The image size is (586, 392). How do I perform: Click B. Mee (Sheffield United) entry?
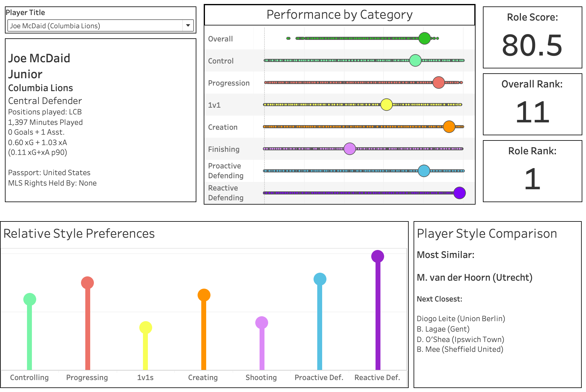(x=460, y=349)
